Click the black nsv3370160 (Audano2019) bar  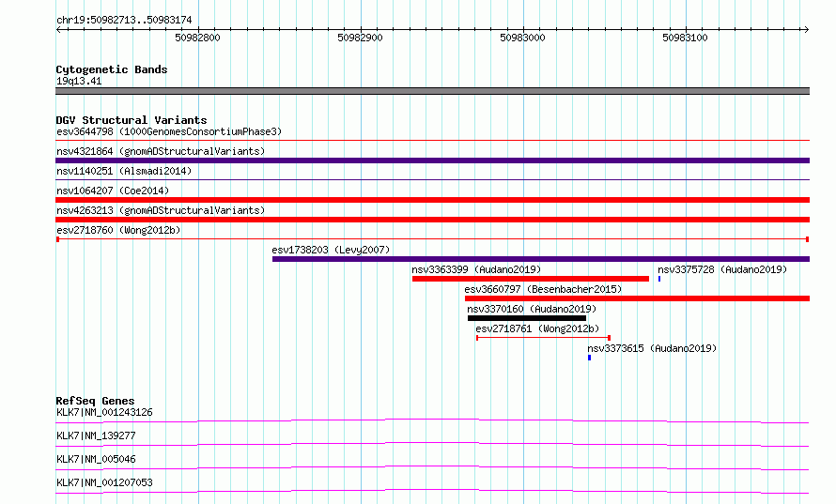[x=527, y=318]
